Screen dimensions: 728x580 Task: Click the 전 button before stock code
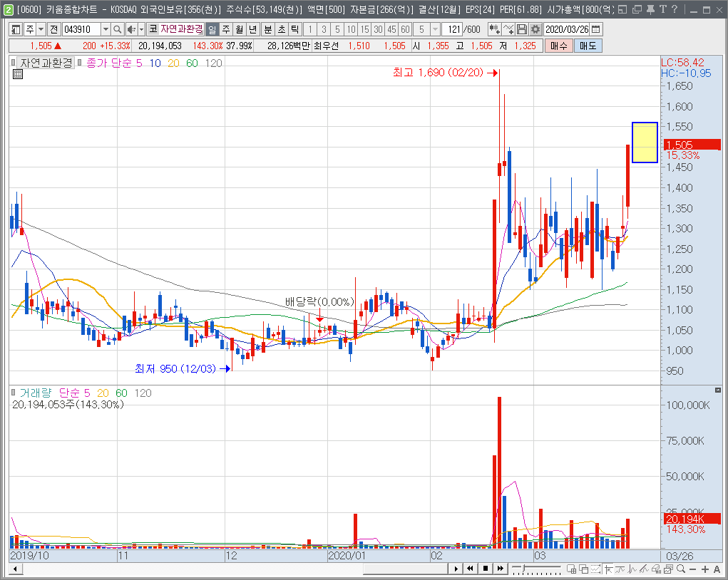(x=54, y=30)
